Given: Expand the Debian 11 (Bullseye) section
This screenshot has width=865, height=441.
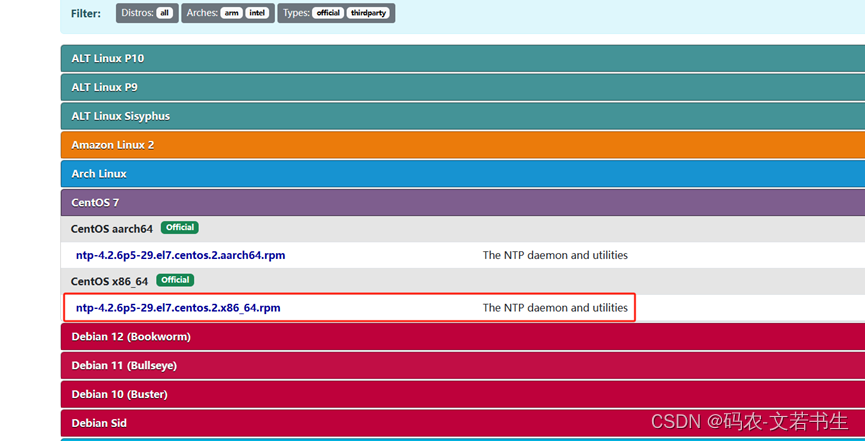Looking at the screenshot, I should pyautogui.click(x=463, y=365).
